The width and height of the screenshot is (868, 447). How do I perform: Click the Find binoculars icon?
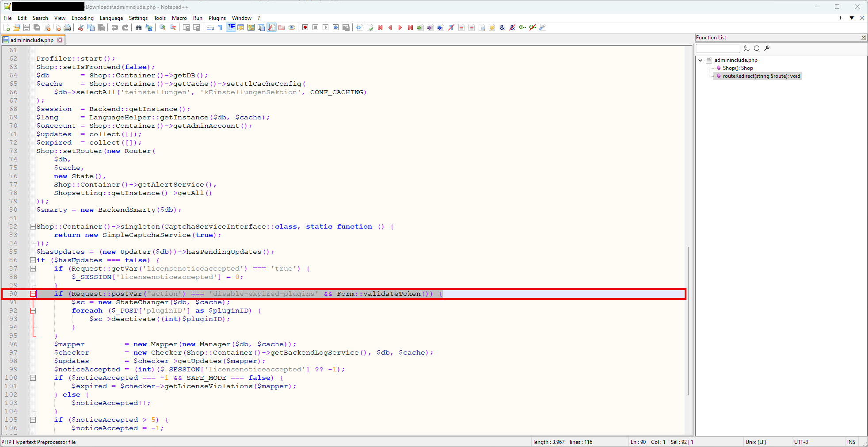[138, 27]
